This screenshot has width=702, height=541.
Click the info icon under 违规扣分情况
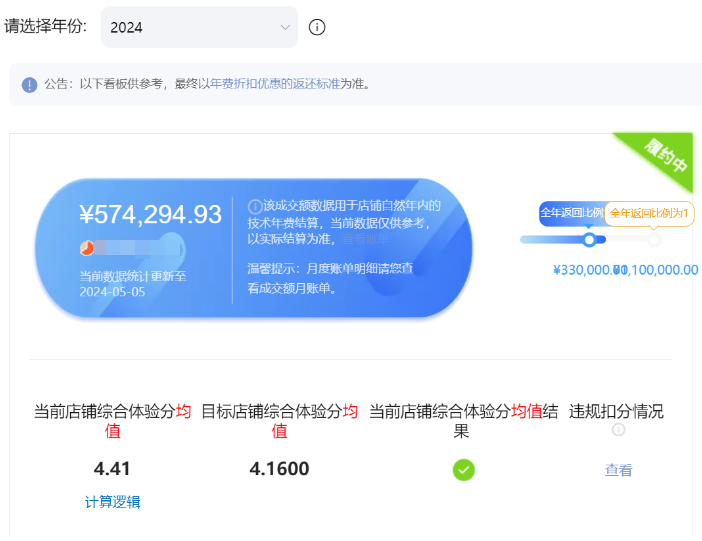pos(618,430)
